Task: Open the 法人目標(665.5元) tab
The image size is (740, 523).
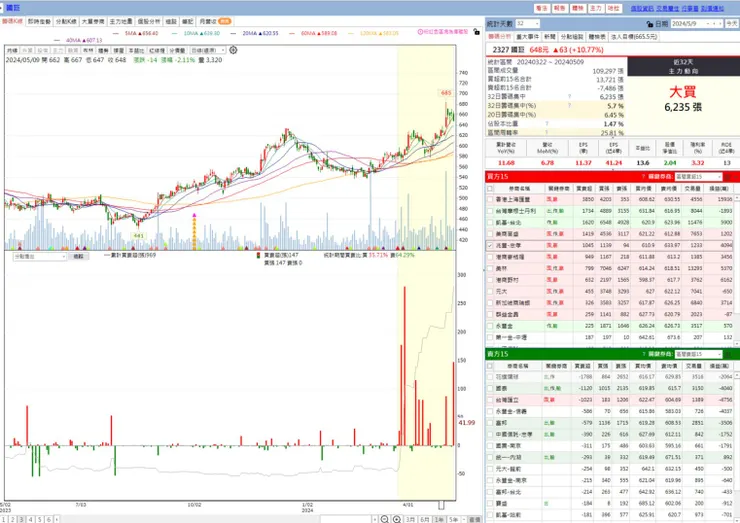Action: (634, 37)
